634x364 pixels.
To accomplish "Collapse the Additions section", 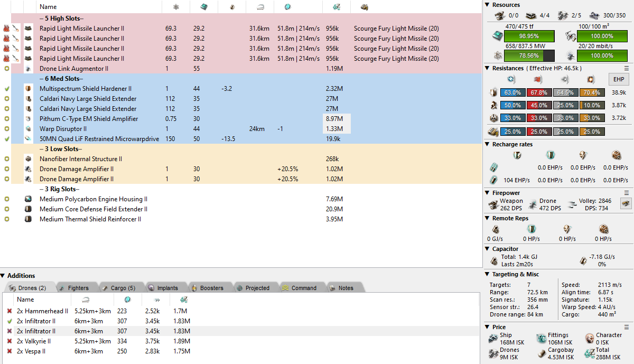I will 3,276.
